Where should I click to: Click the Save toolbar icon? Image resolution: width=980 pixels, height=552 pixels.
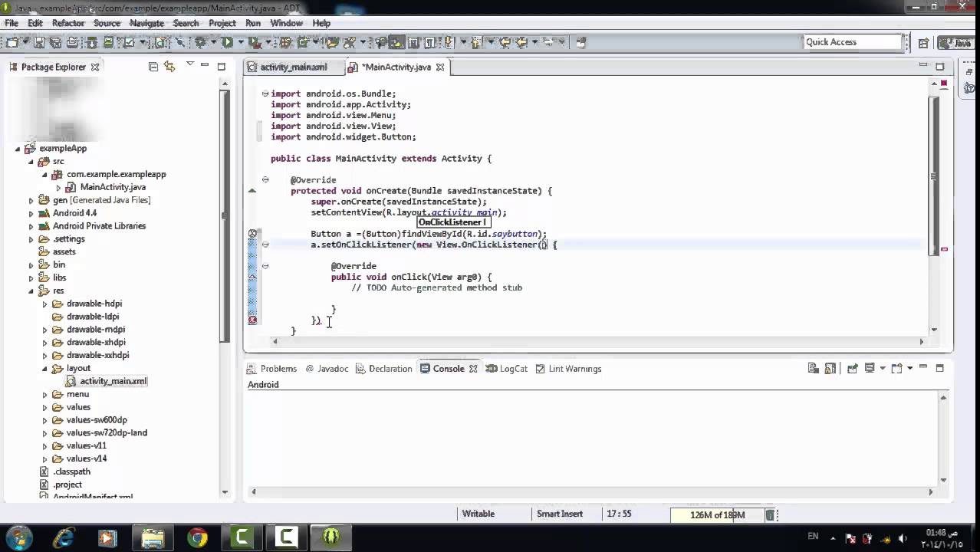pyautogui.click(x=38, y=42)
